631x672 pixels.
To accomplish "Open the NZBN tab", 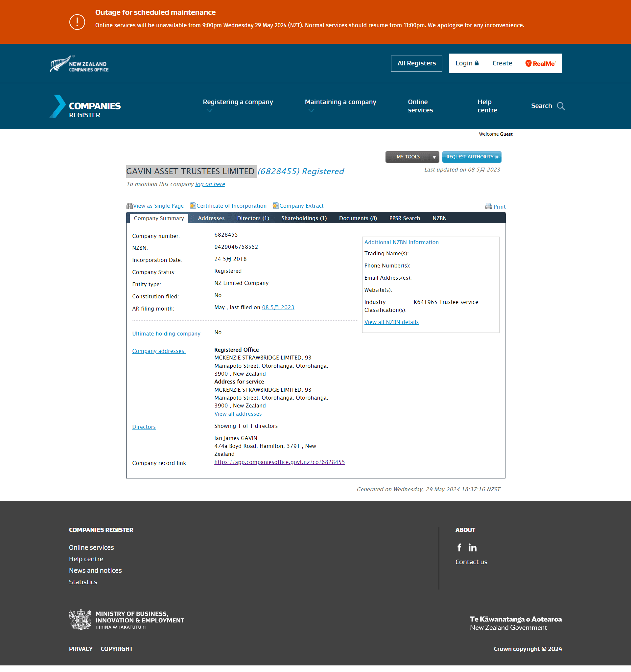I will coord(439,218).
